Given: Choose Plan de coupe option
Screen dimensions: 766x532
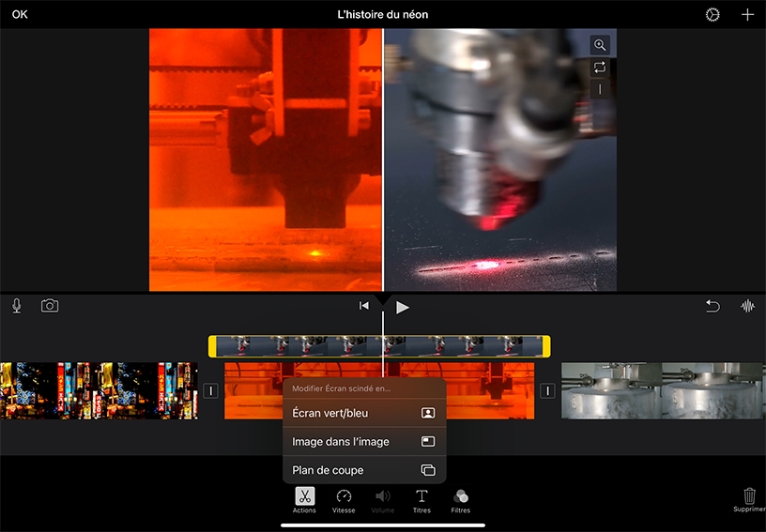Looking at the screenshot, I should click(x=364, y=470).
